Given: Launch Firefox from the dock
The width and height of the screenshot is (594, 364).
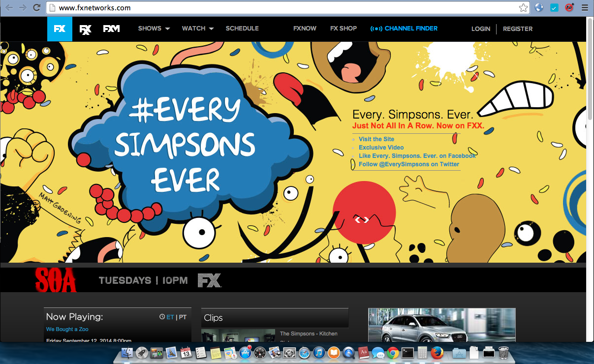Looking at the screenshot, I should [x=437, y=353].
